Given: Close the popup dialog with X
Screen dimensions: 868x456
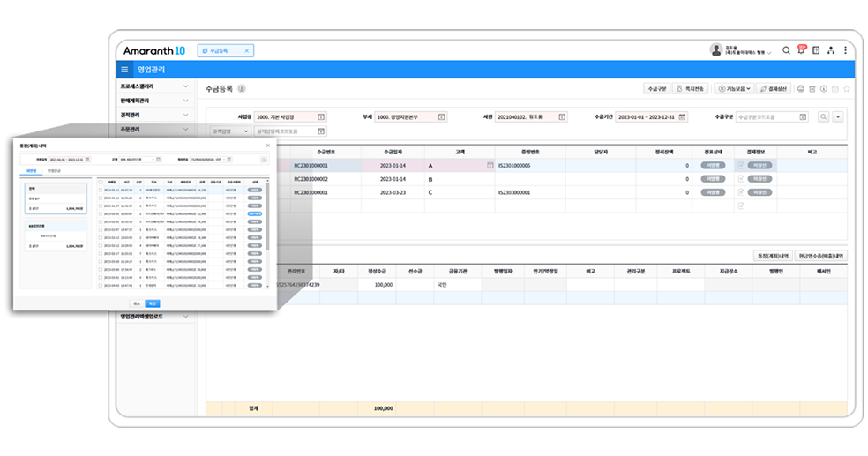Looking at the screenshot, I should (268, 146).
